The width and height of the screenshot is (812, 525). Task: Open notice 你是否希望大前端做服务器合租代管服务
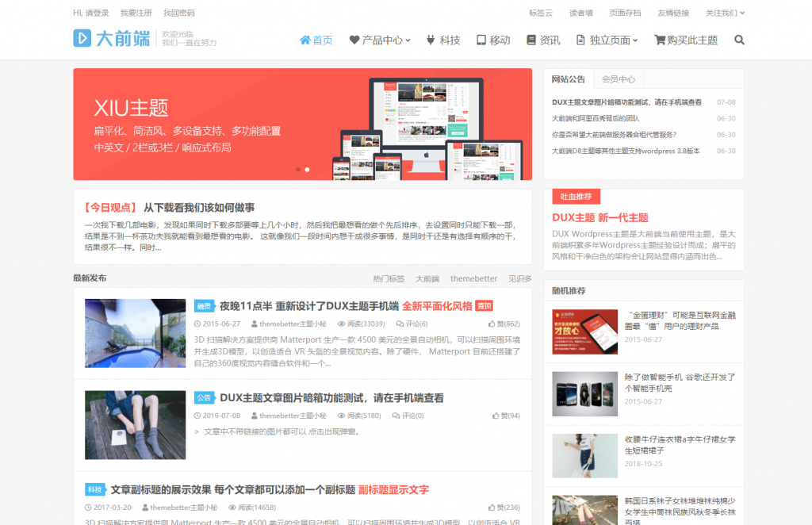point(615,135)
